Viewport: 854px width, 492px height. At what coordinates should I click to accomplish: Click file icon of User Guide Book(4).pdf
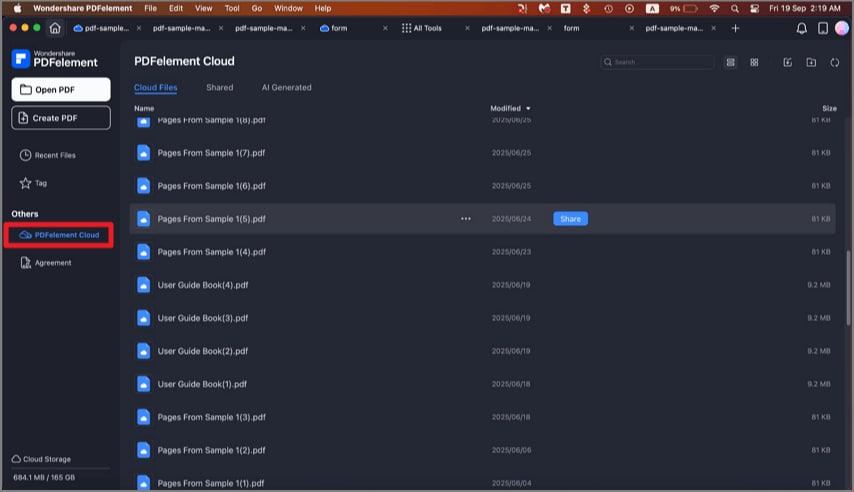tap(143, 285)
